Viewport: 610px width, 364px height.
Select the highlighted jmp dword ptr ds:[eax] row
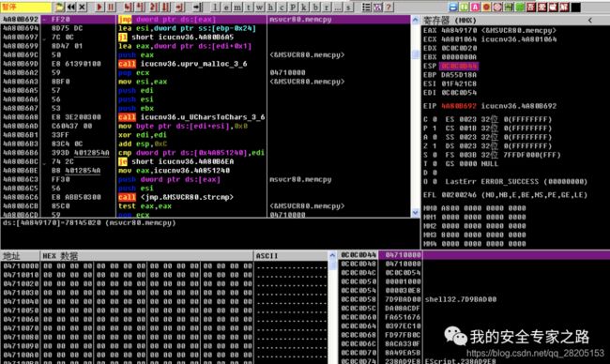(206, 20)
